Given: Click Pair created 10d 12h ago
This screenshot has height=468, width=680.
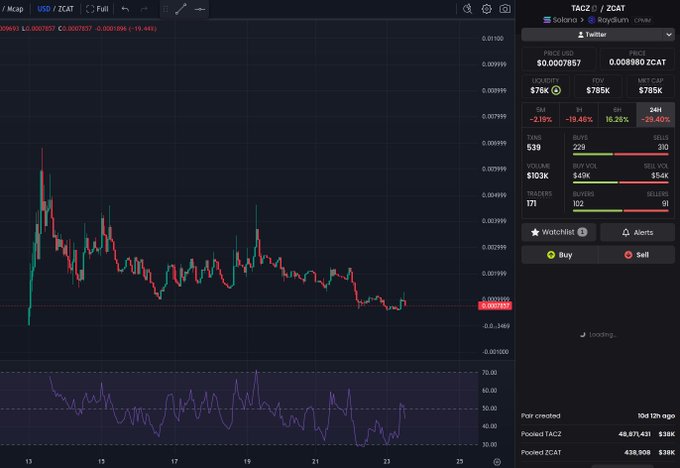Looking at the screenshot, I should coord(598,416).
